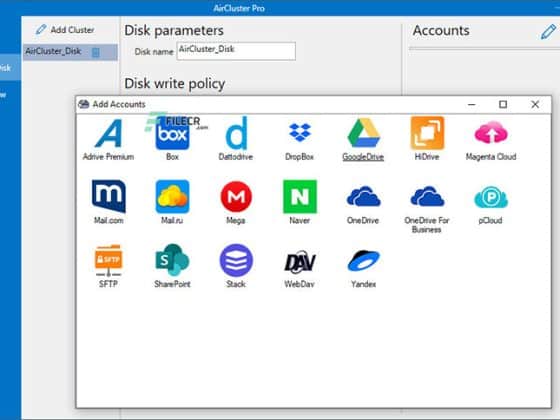Click the OneDrive For Business label
560x420 pixels.
click(427, 225)
